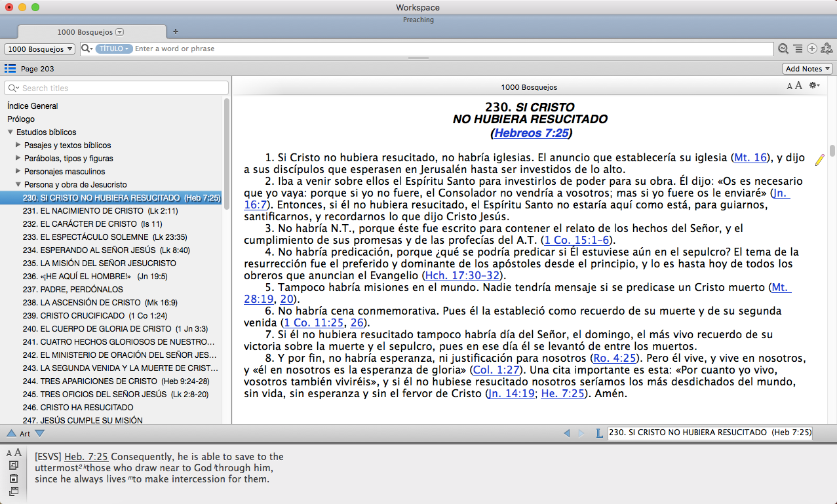Select 238. LA ASCENSIÓN DE CRISTO
Screen dimensions: 837x504
(100, 303)
